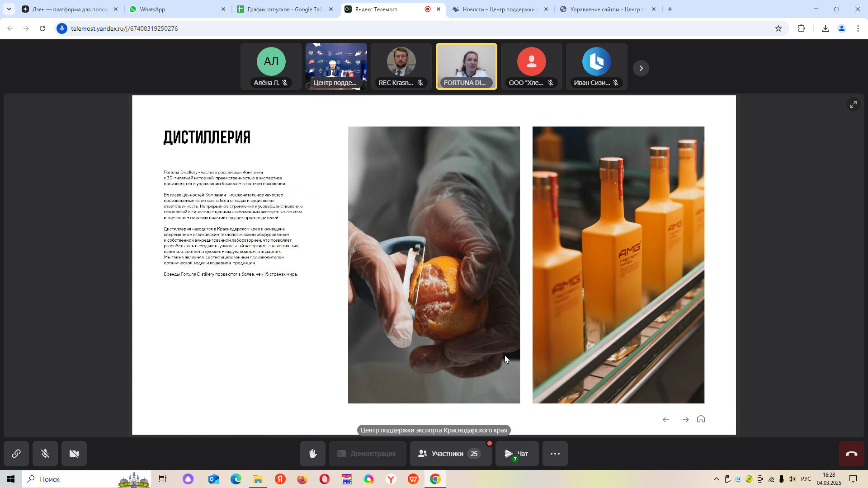Show more participants with the chevron arrow
868x488 pixels.
[641, 68]
